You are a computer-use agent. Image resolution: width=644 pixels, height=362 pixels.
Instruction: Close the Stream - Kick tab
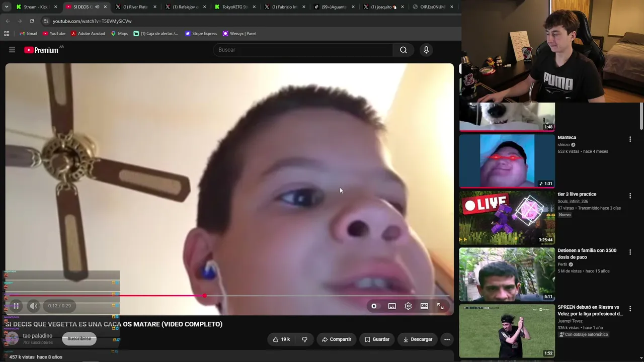coord(55,7)
